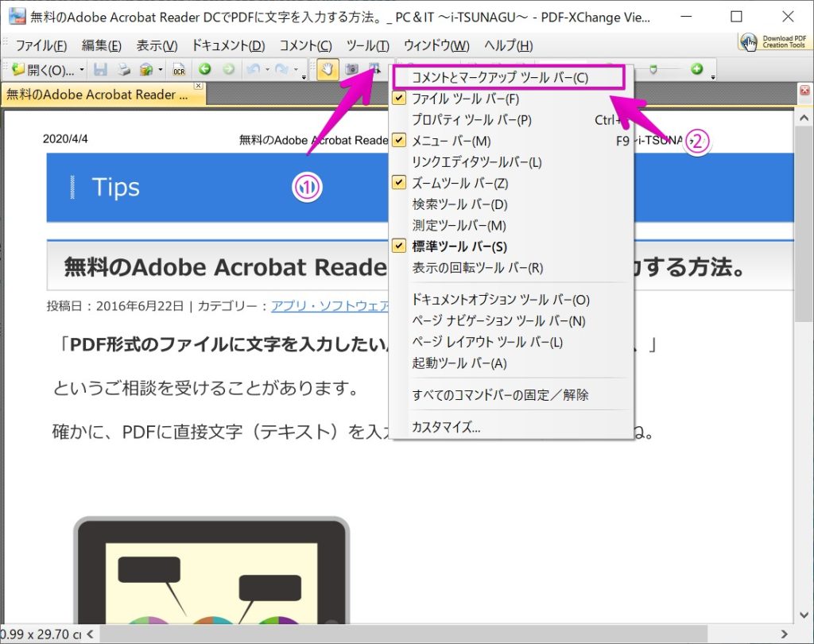The width and height of the screenshot is (814, 644).
Task: Open dropdown arrow beside the email icon
Action: pyautogui.click(x=161, y=70)
